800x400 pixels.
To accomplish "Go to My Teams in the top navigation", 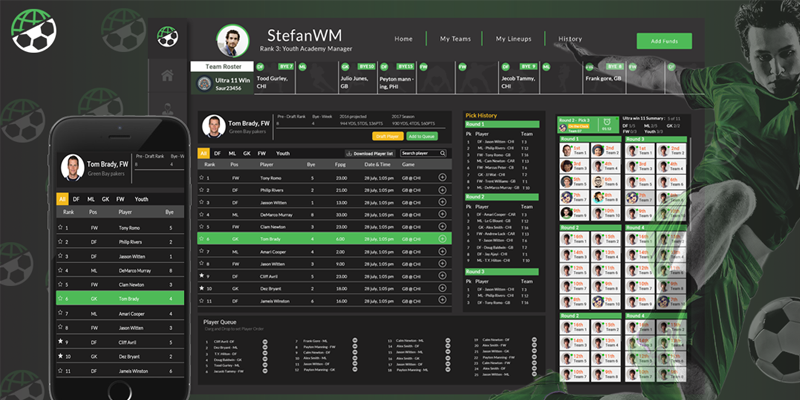I will point(455,39).
